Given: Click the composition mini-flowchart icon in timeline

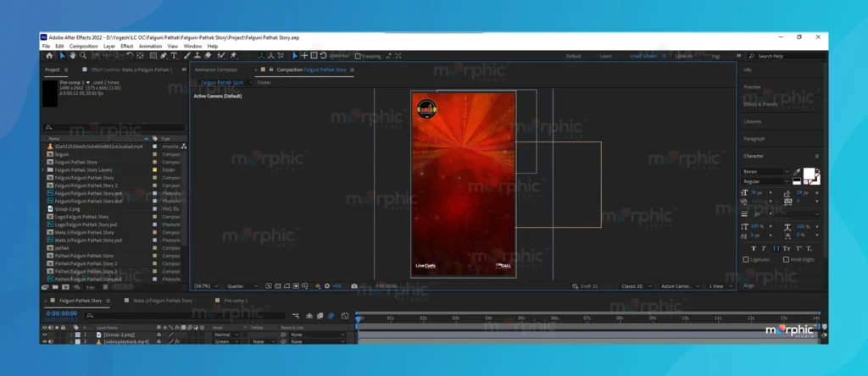Looking at the screenshot, I should click(296, 316).
